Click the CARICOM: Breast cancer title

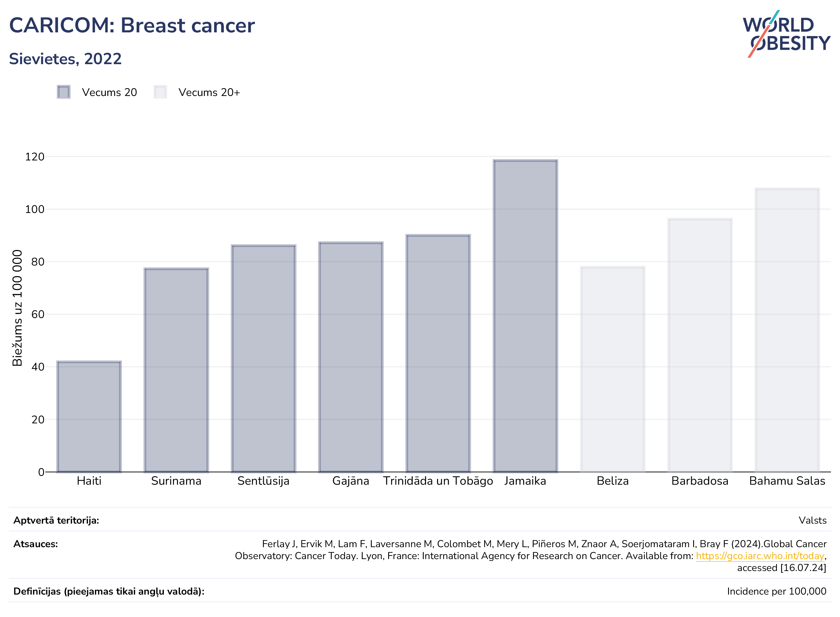pyautogui.click(x=132, y=25)
